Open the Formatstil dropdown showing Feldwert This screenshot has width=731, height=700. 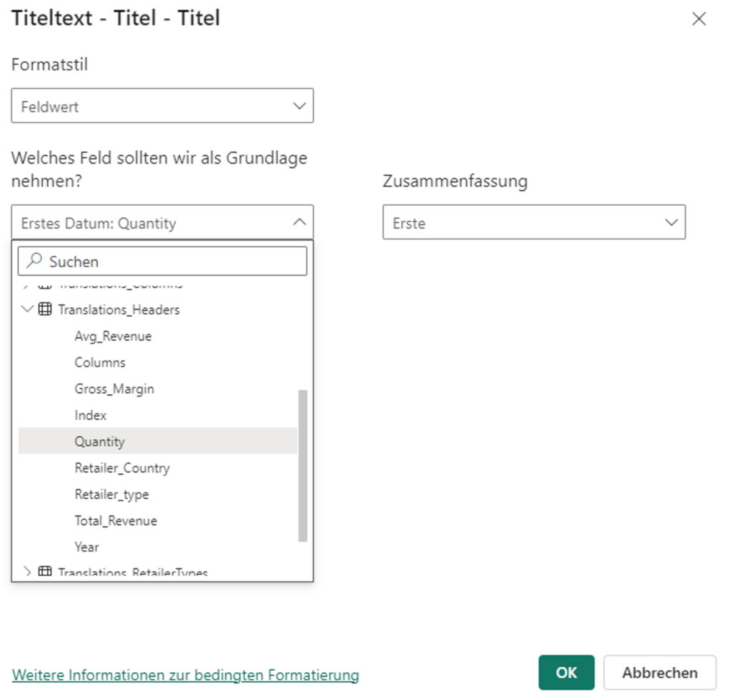(162, 106)
